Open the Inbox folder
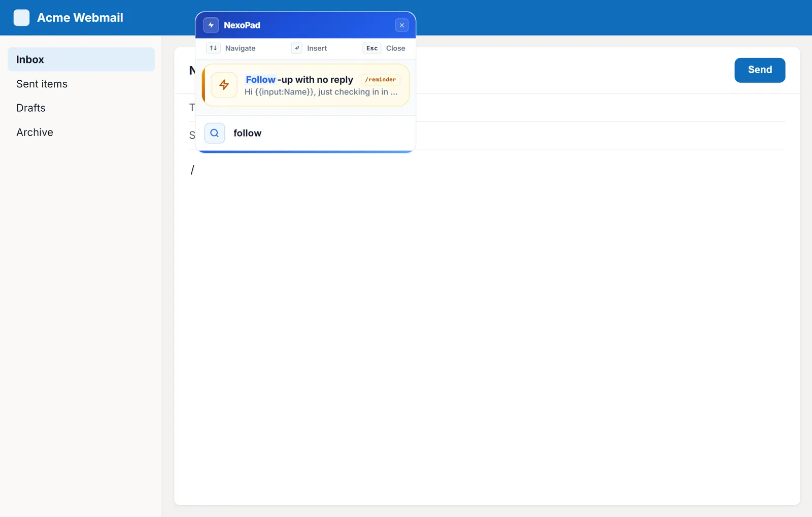 coord(81,59)
